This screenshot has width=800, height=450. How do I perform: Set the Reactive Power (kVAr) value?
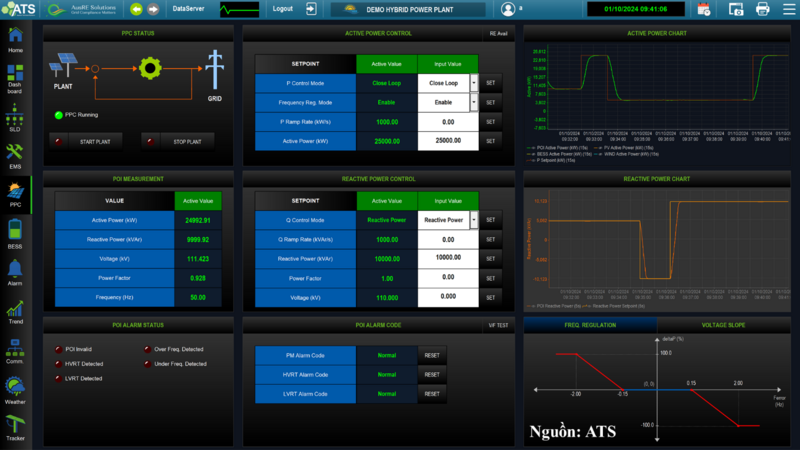(490, 259)
